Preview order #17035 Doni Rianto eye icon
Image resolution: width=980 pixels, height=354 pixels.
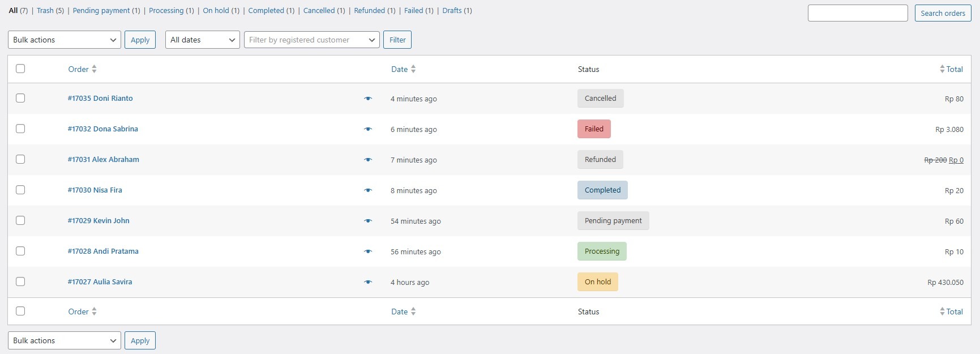pos(368,99)
